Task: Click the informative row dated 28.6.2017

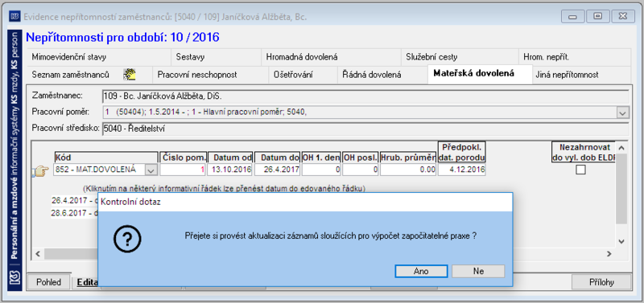Action: click(x=75, y=213)
